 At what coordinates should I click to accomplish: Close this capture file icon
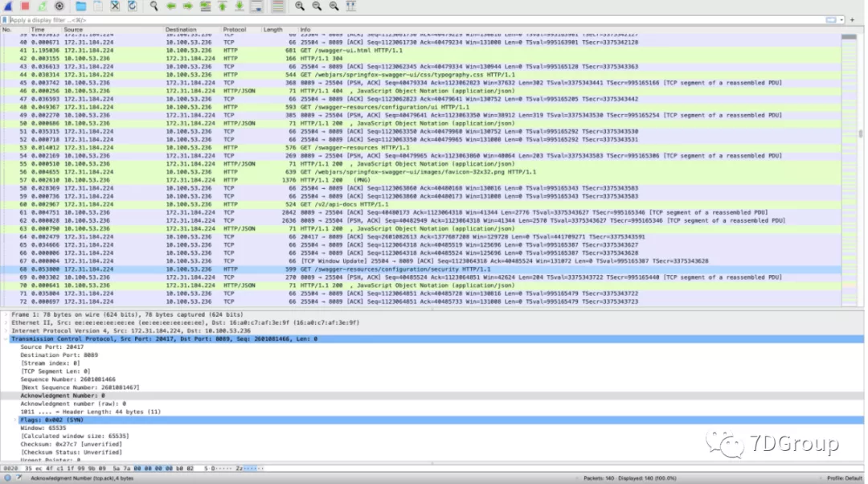(115, 6)
